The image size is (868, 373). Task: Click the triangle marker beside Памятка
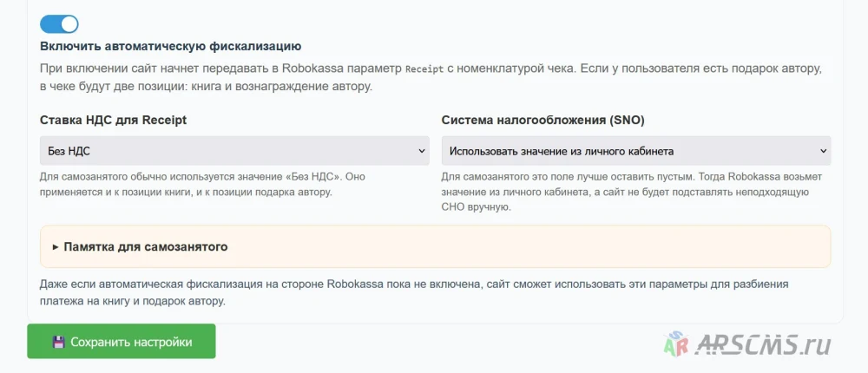tap(56, 247)
